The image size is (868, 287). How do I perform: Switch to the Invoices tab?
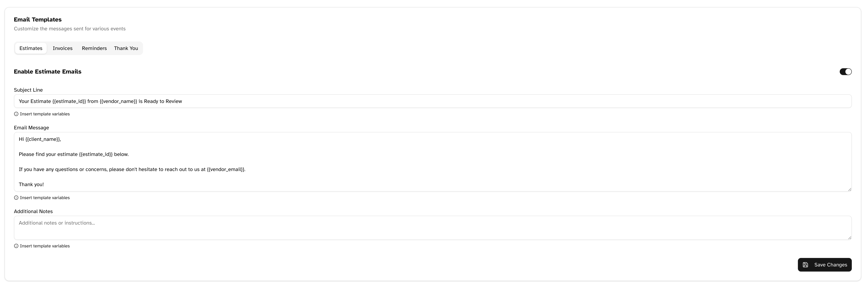62,48
